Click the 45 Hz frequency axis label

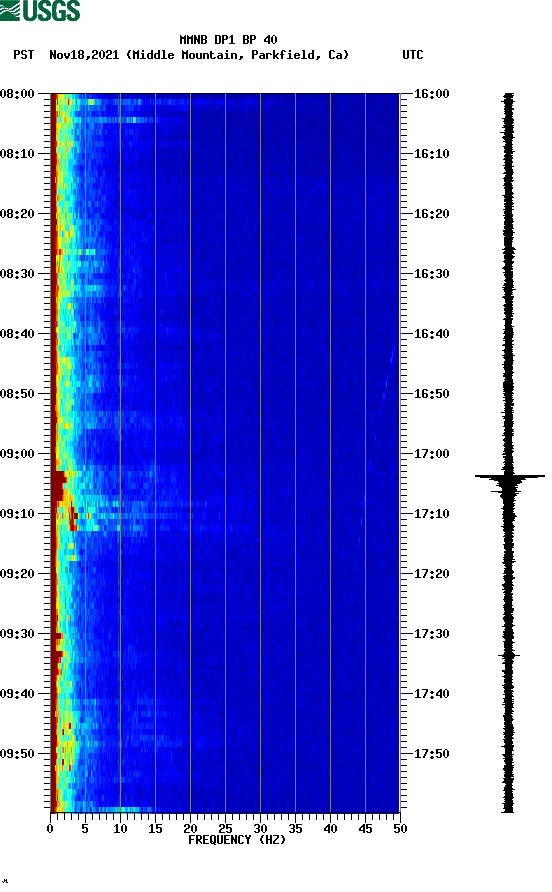(x=365, y=829)
